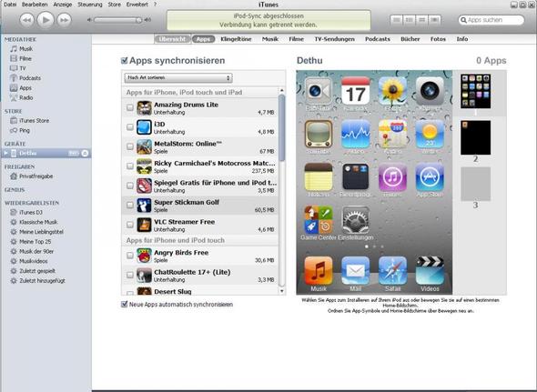This screenshot has height=392, width=537.
Task: Click the Play button in the toolbar
Action: click(46, 20)
